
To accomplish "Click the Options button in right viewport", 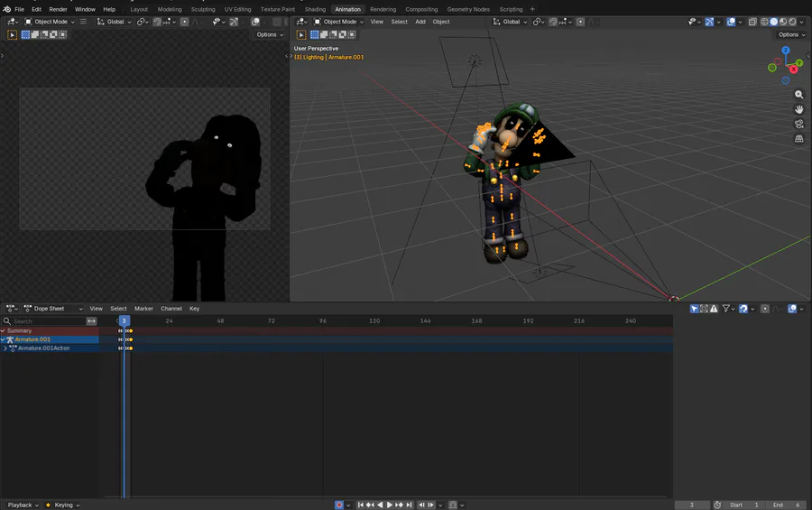I will pyautogui.click(x=792, y=34).
